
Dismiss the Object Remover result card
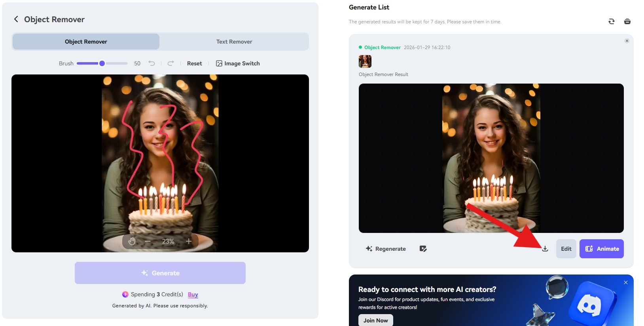click(x=627, y=41)
